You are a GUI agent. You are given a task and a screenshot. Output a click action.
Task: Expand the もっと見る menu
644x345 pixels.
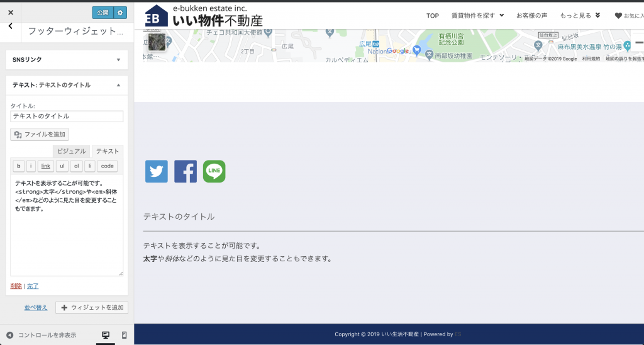580,16
